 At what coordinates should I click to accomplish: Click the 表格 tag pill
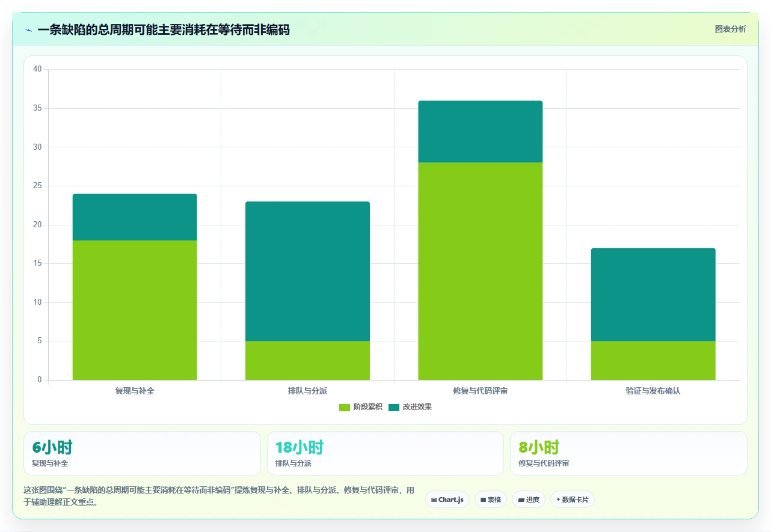point(491,500)
